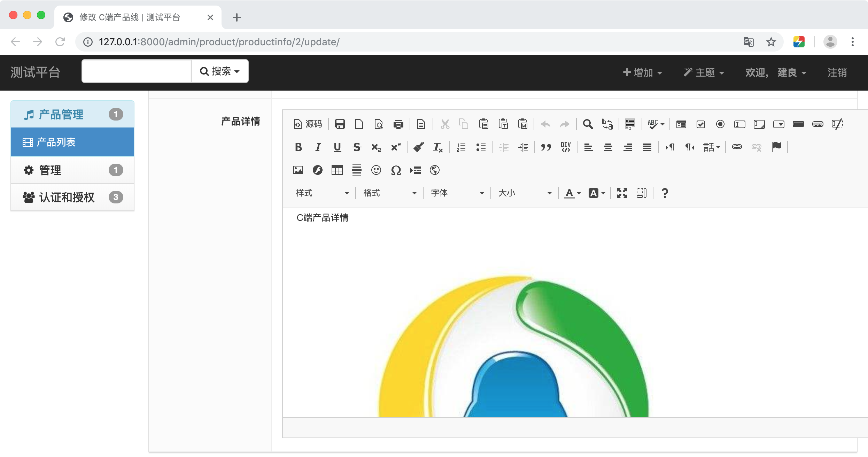Insert a selection field icon

click(x=778, y=124)
